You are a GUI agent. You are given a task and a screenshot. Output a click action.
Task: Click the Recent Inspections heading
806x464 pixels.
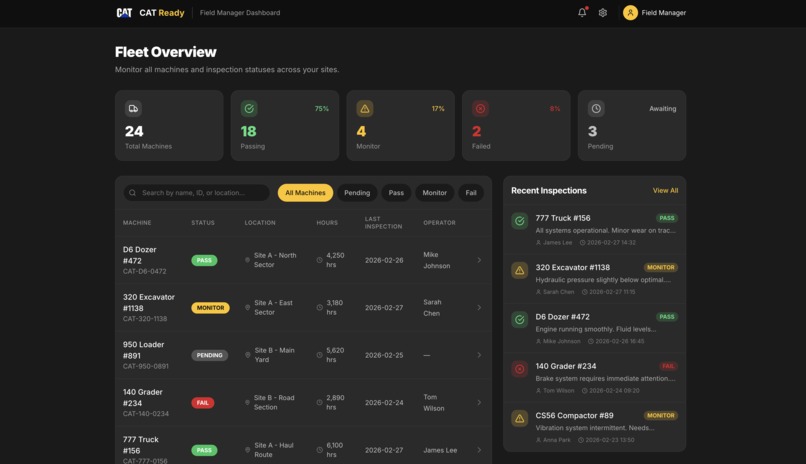548,191
